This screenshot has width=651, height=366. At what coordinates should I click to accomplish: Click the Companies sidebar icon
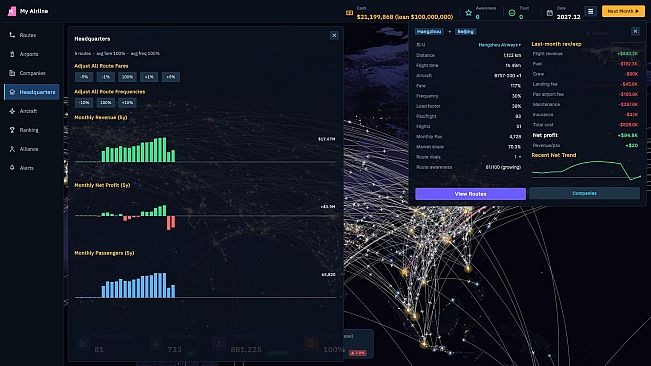(x=12, y=73)
